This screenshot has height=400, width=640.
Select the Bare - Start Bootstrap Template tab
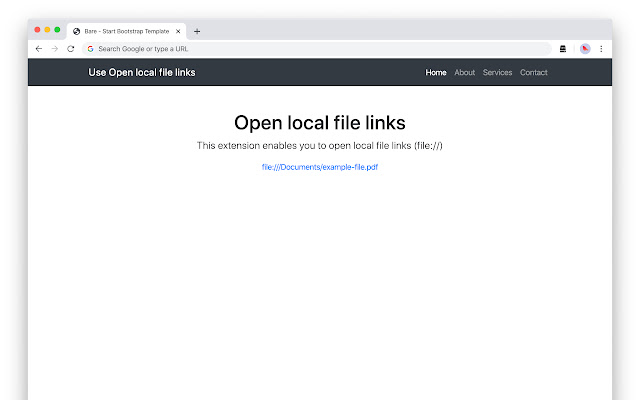[127, 31]
